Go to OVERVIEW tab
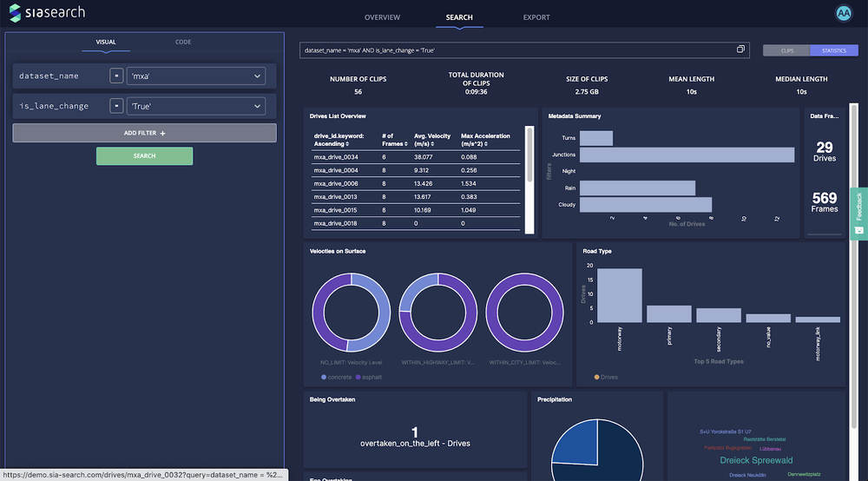Viewport: 868px width, 481px height. tap(382, 17)
